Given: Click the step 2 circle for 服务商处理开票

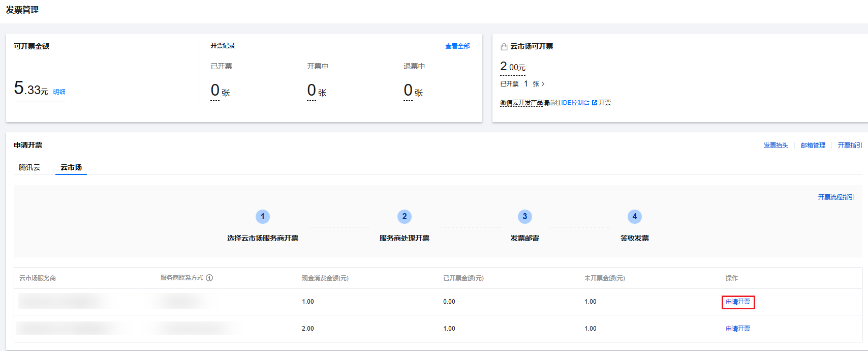Looking at the screenshot, I should (x=405, y=217).
